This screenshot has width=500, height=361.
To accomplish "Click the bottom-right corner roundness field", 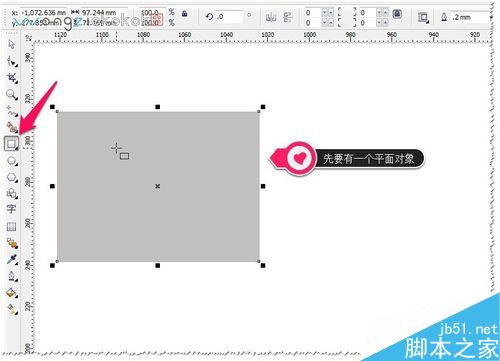I will pyautogui.click(x=368, y=23).
